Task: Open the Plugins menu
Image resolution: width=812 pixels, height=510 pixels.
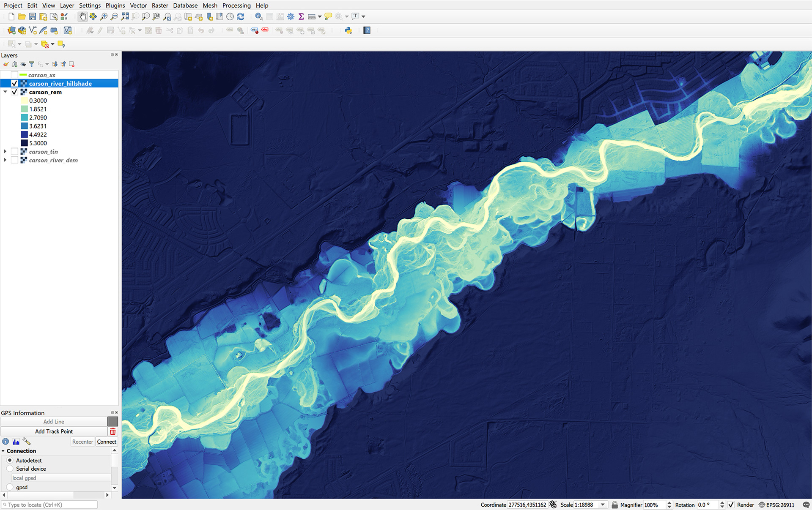Action: coord(115,5)
